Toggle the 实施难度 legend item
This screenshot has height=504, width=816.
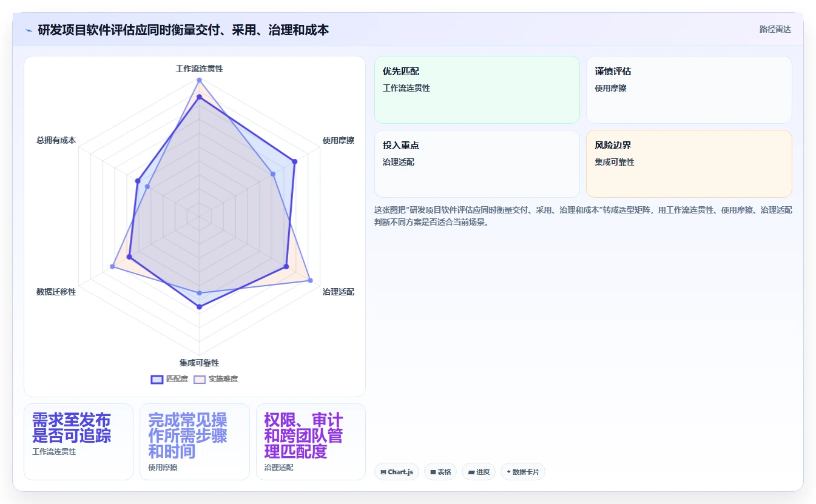215,379
